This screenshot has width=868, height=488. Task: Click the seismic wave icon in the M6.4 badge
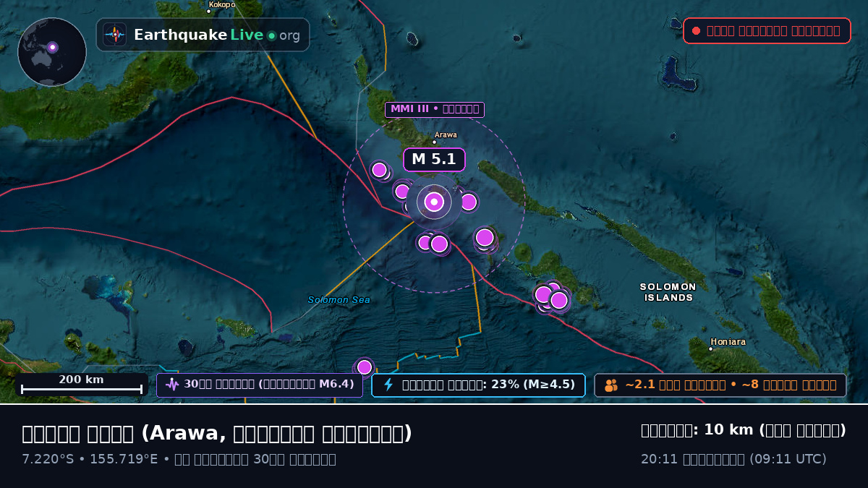click(172, 385)
